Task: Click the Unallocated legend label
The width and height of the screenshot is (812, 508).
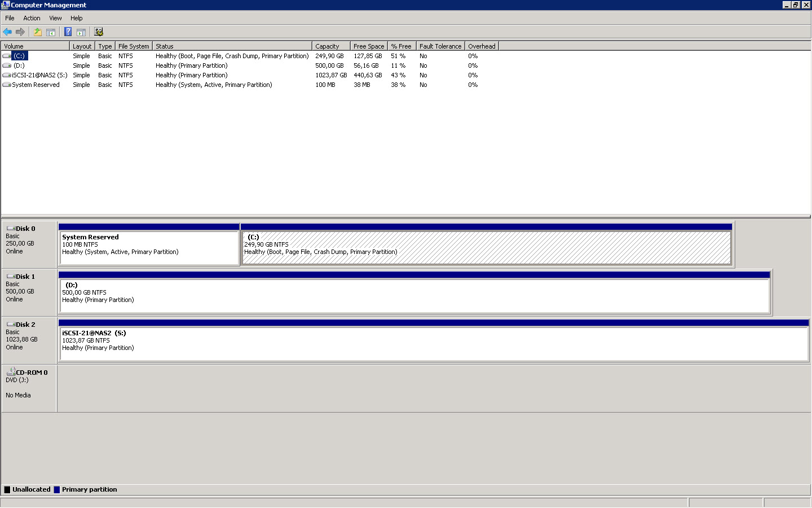Action: 32,489
